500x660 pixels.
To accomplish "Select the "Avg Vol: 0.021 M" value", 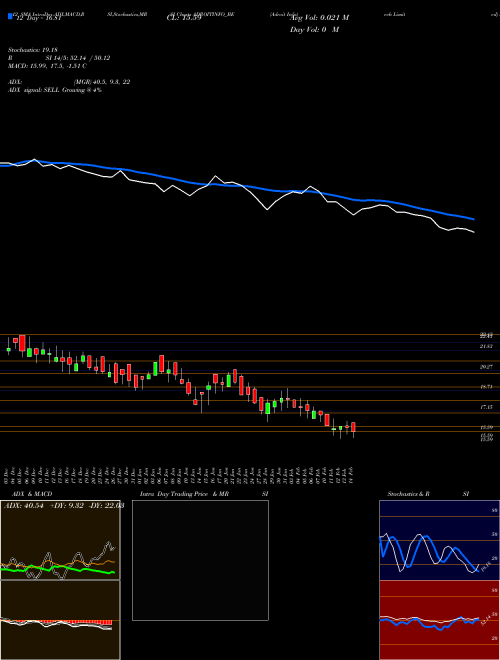I will pos(320,18).
